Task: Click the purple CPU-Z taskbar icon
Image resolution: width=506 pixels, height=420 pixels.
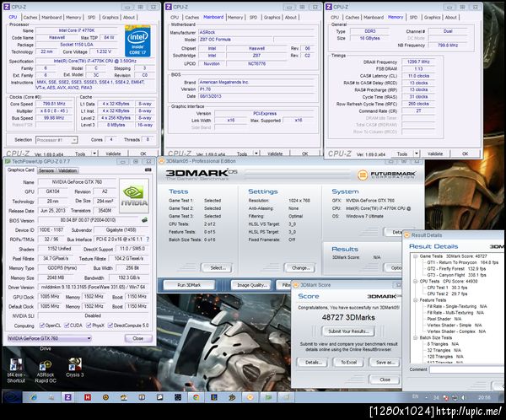Action: 68,397
